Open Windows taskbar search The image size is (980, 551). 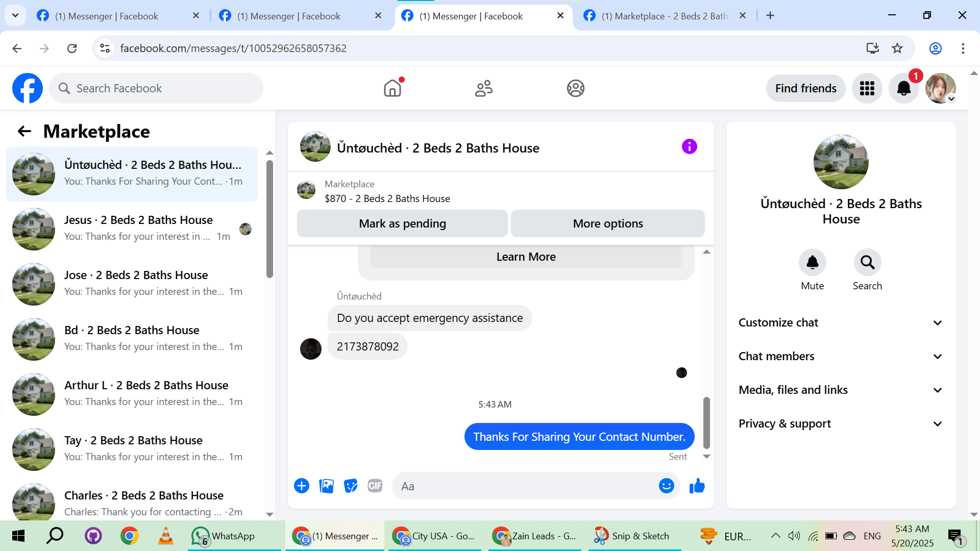pyautogui.click(x=55, y=536)
